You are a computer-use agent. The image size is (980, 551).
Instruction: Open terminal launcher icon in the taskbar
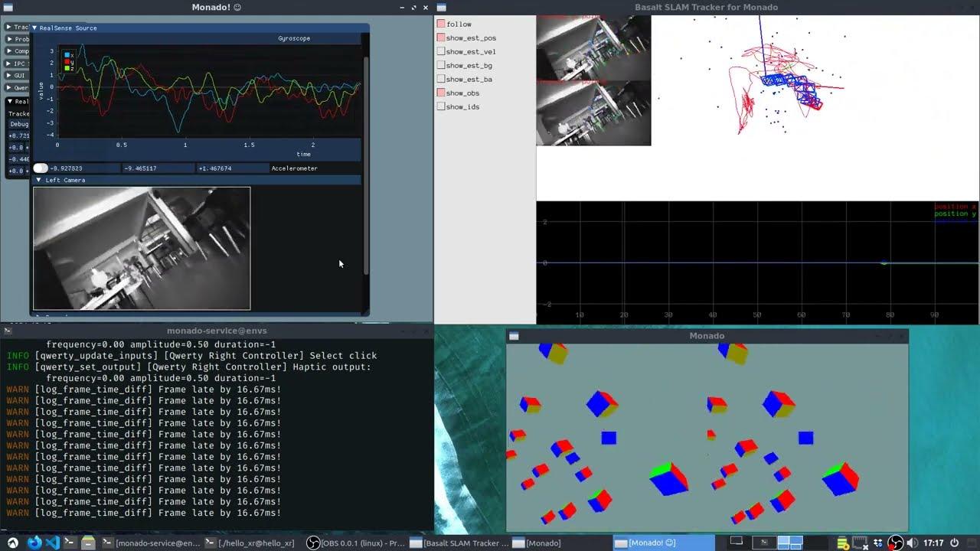pyautogui.click(x=70, y=543)
